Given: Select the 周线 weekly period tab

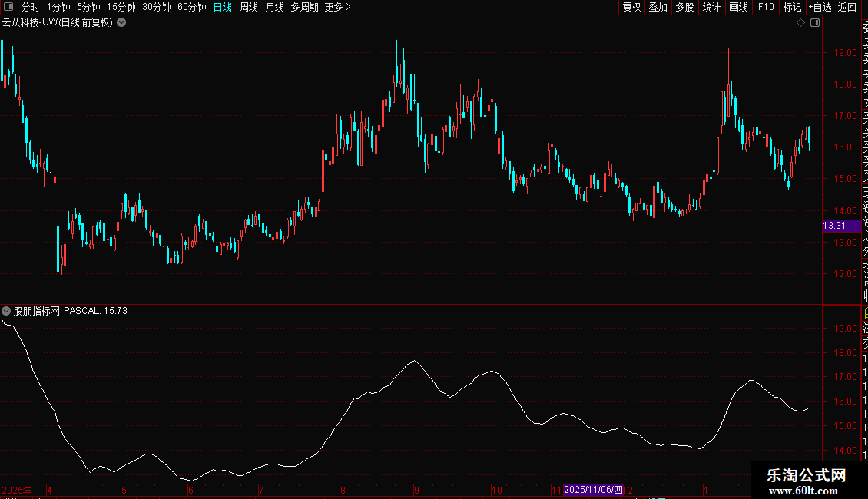Looking at the screenshot, I should click(249, 7).
